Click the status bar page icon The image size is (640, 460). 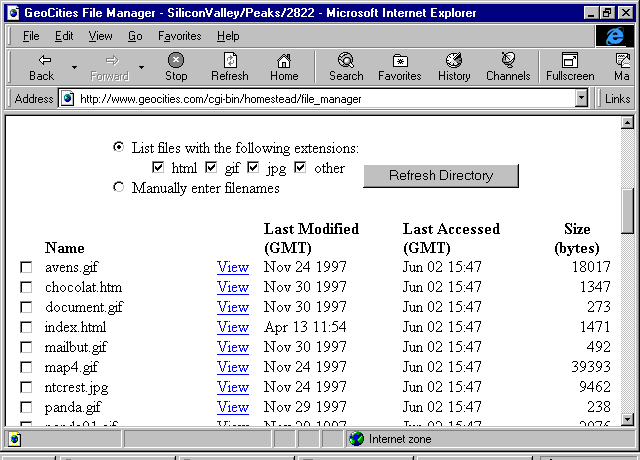coord(14,440)
